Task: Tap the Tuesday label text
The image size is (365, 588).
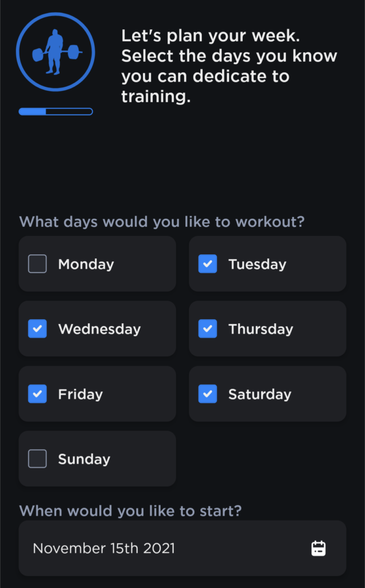Action: pyautogui.click(x=257, y=264)
